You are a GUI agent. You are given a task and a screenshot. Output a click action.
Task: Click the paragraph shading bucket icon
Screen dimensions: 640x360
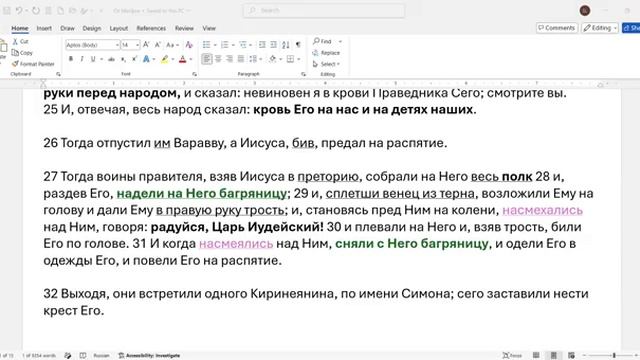pos(272,60)
